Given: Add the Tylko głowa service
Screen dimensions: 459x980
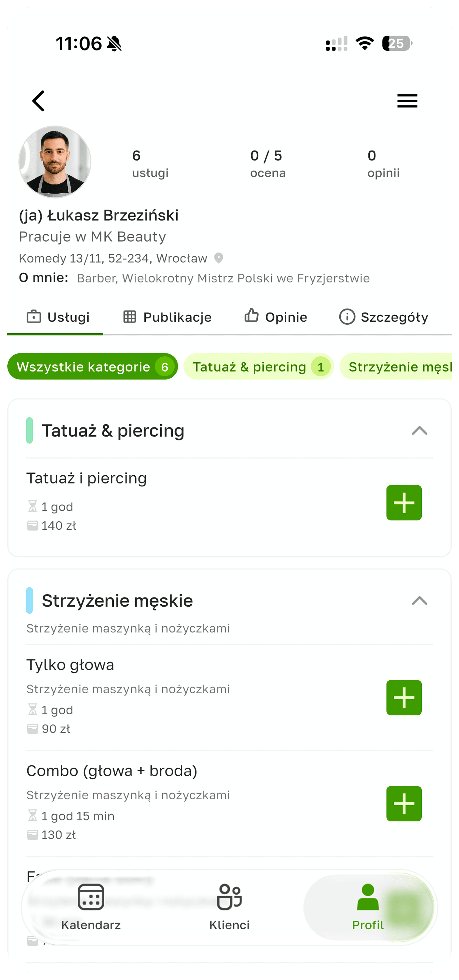Looking at the screenshot, I should point(403,697).
